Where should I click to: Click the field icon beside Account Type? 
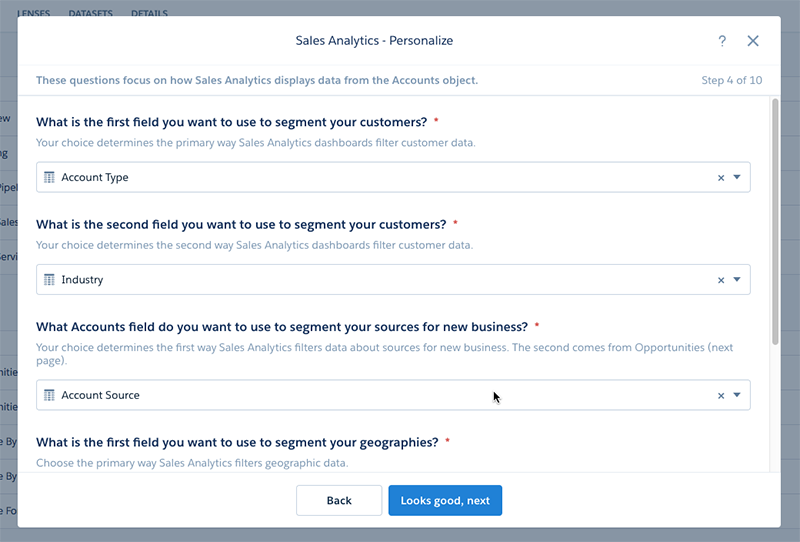point(49,177)
